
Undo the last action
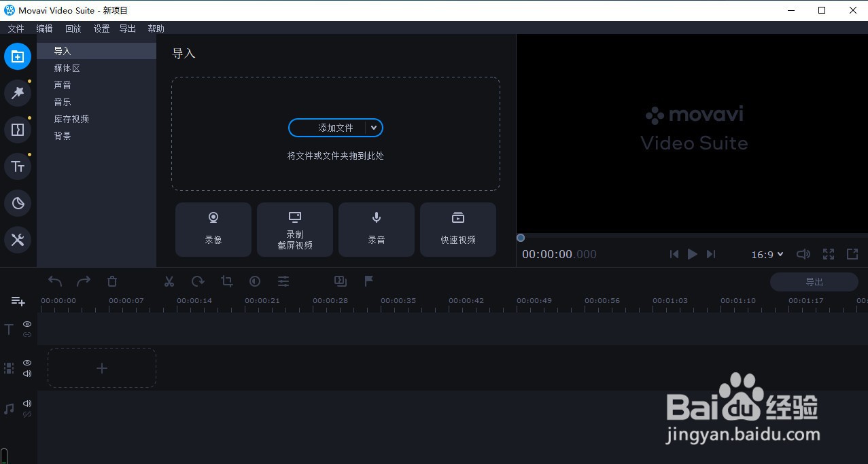point(55,281)
